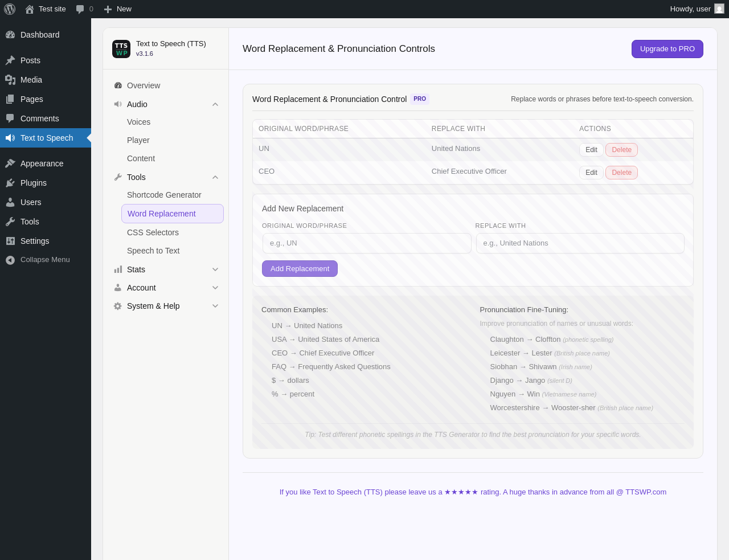
Task: Click the Collapse Menu arrow icon
Action: click(10, 260)
